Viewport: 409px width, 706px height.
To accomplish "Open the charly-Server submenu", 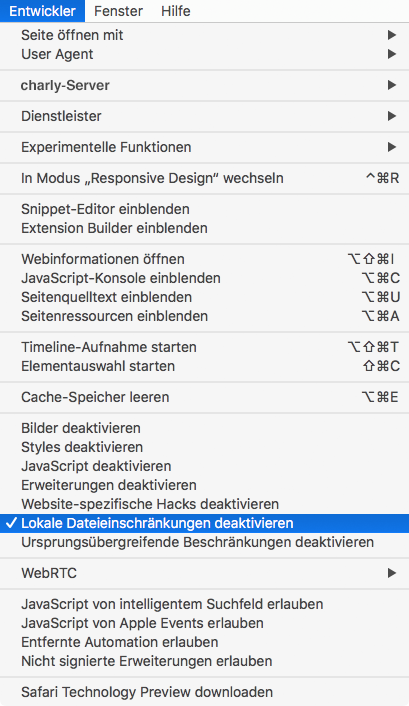I will 204,85.
